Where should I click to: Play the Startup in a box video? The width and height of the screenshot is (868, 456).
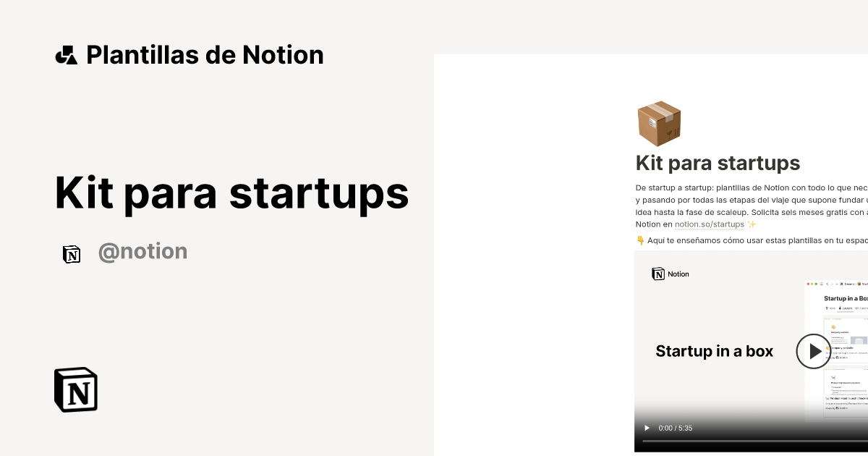tap(814, 351)
